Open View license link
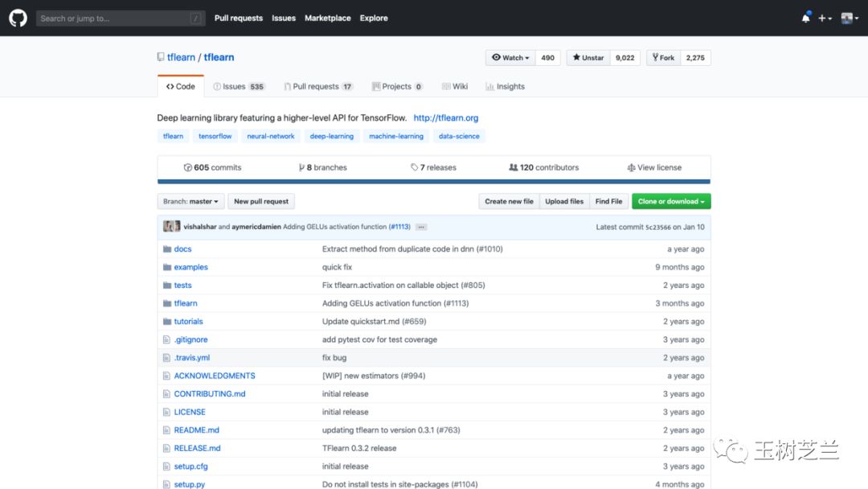Viewport: 868px width, 489px height. (654, 167)
